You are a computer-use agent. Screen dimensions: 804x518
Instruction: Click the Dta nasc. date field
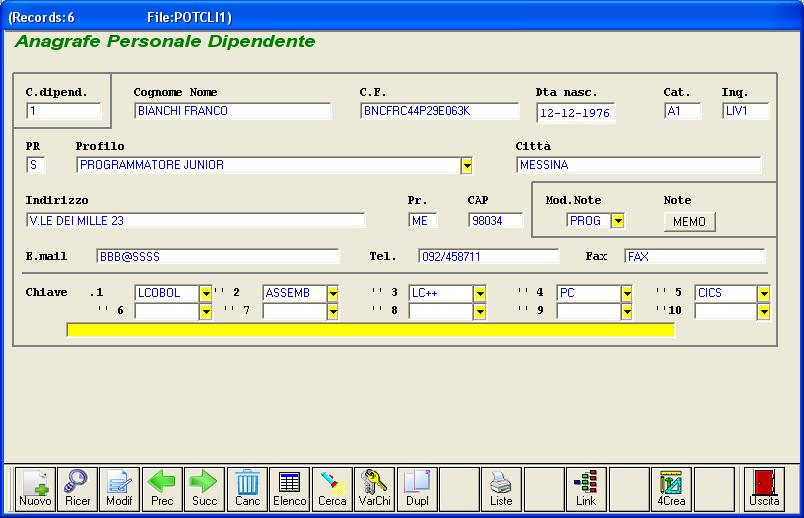pyautogui.click(x=576, y=113)
